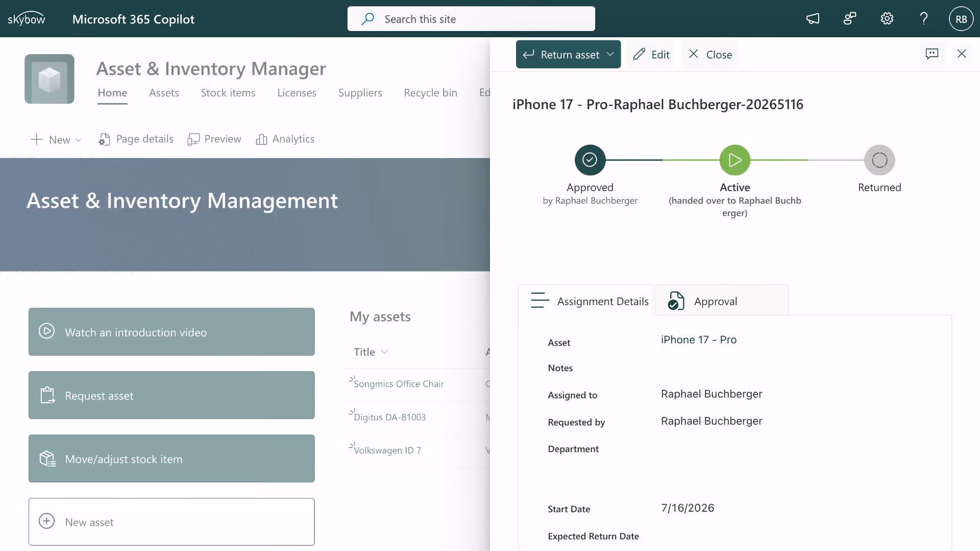Click the Analytics chart icon
This screenshot has height=551, width=980.
click(x=261, y=139)
